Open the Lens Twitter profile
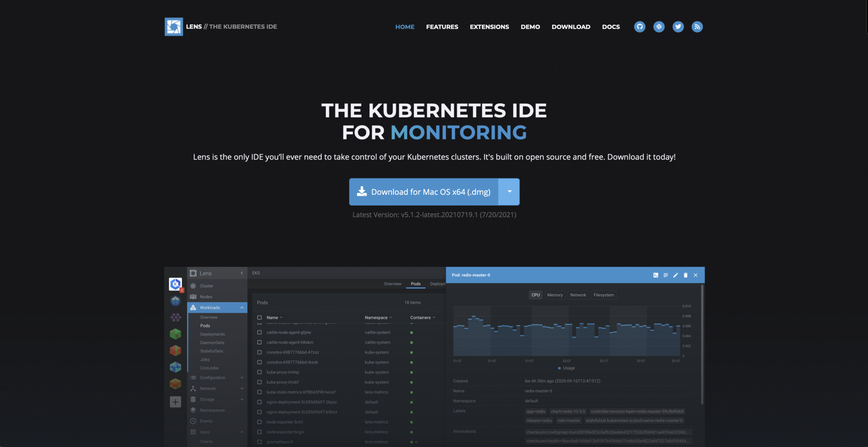Screen dimensions: 868x447 pos(678,26)
